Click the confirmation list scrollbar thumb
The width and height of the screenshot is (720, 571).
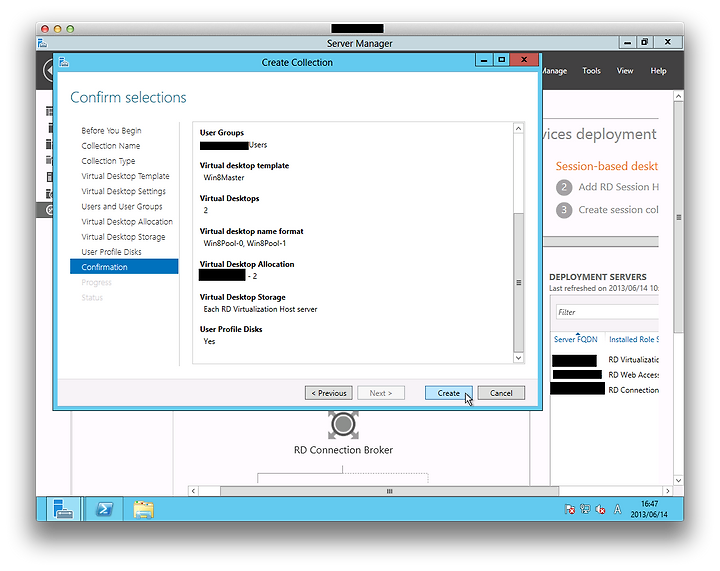[518, 282]
